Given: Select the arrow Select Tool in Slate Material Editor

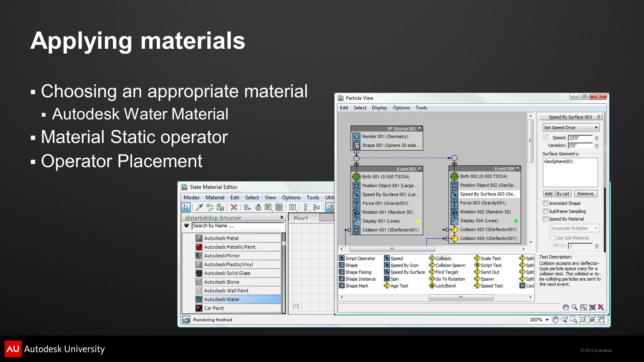Looking at the screenshot, I should click(186, 207).
